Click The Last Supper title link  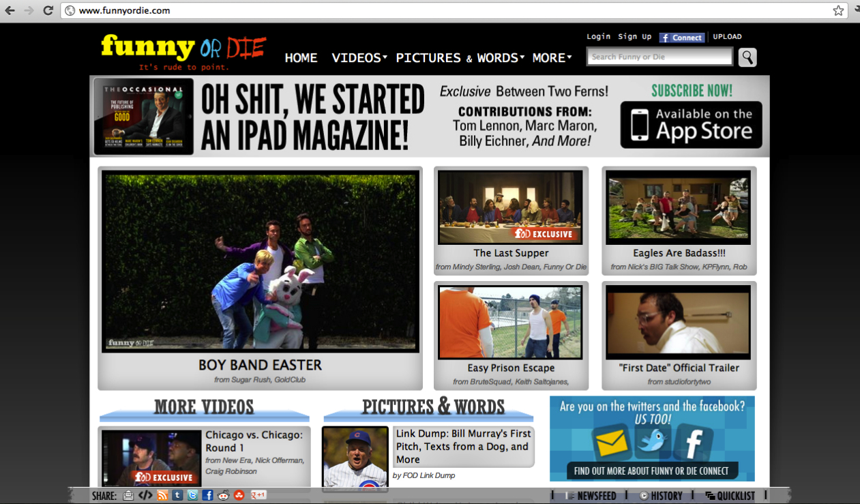tap(511, 253)
